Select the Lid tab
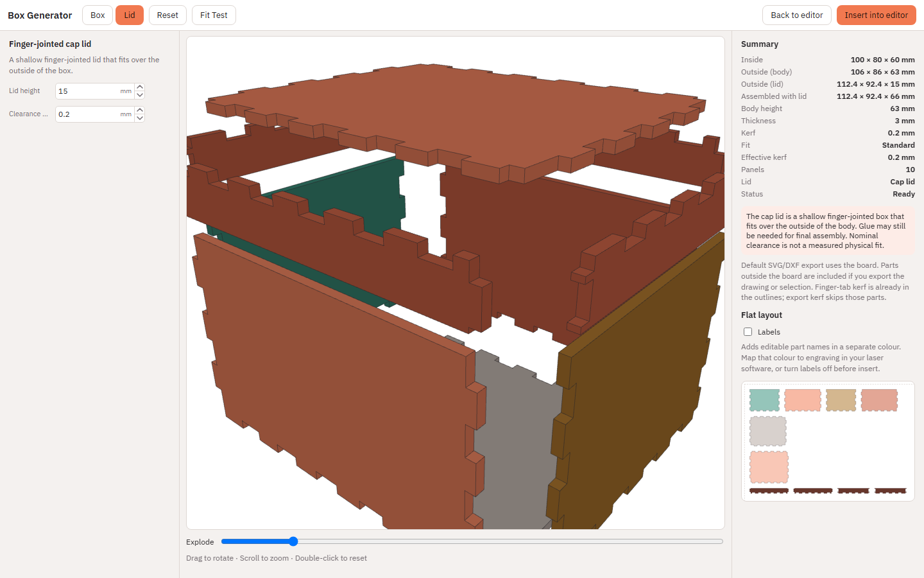This screenshot has width=924, height=578. (x=130, y=15)
